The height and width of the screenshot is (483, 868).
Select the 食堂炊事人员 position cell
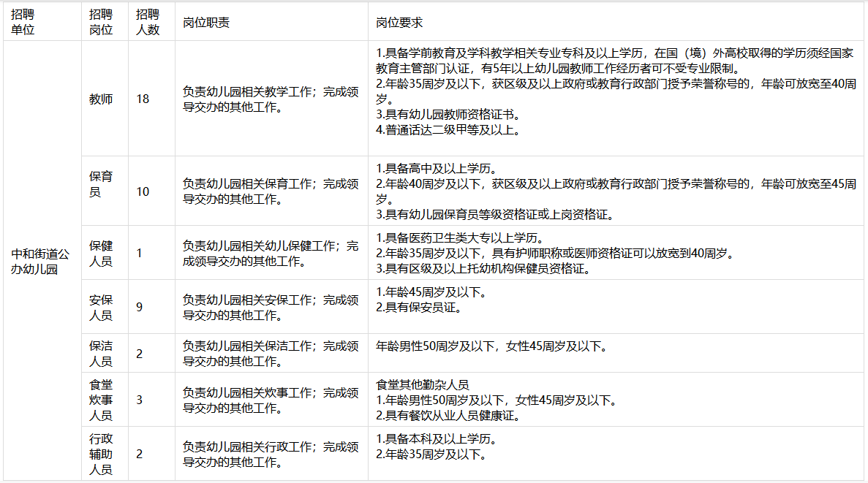pyautogui.click(x=101, y=400)
